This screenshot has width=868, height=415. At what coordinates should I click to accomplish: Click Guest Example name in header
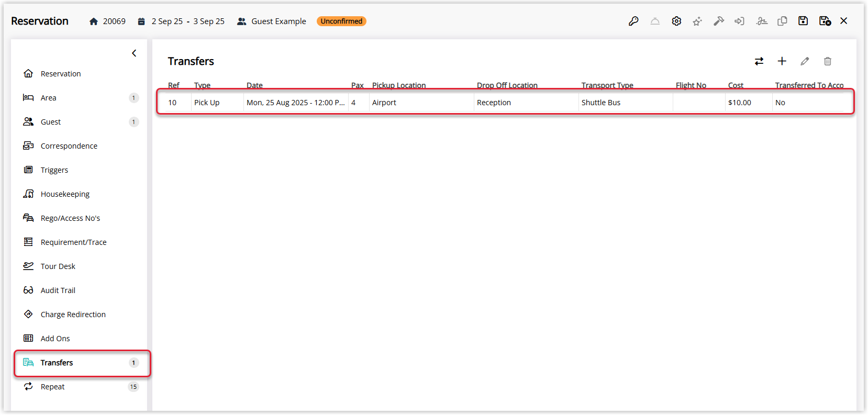click(x=279, y=21)
